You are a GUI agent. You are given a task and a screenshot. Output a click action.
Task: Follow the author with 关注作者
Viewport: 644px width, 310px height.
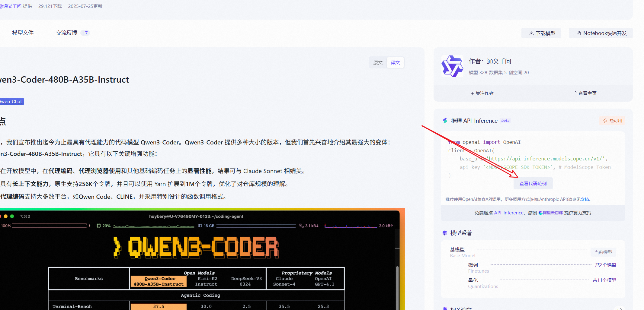(482, 93)
